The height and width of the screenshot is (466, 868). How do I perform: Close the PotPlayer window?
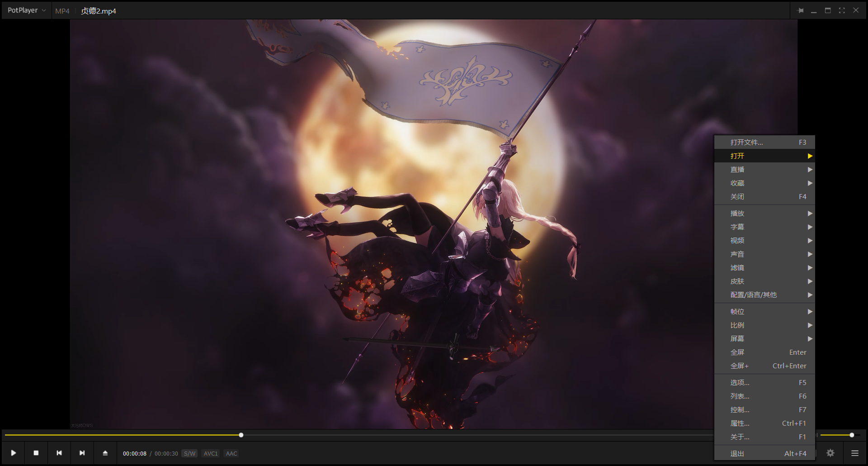(856, 10)
